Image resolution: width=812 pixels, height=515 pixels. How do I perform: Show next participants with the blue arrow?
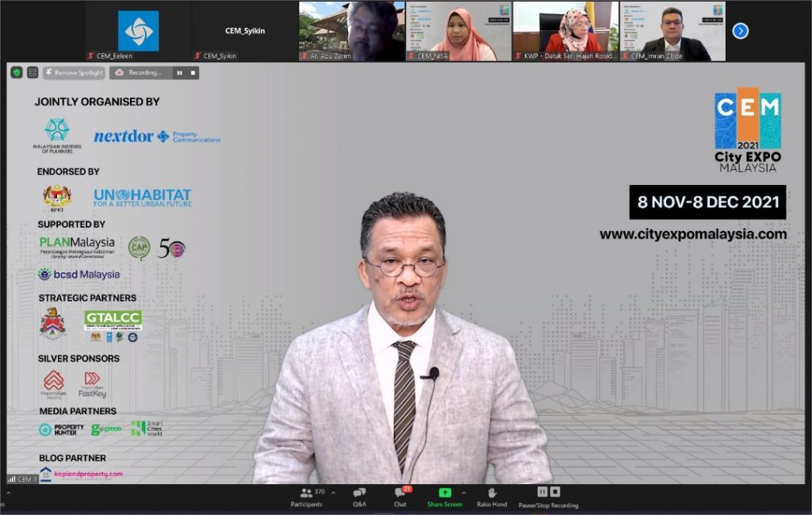[740, 31]
